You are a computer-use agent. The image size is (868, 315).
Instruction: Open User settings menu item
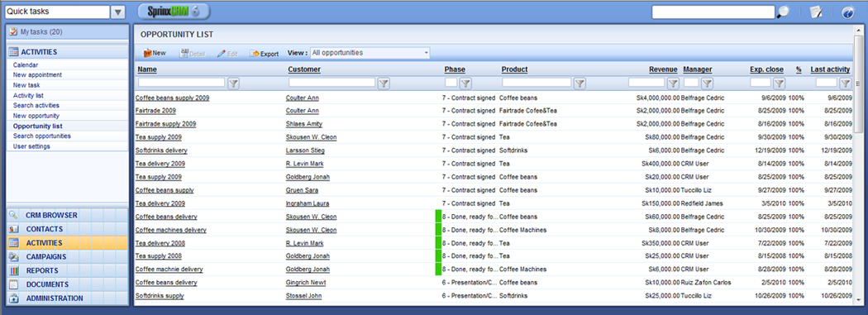31,146
